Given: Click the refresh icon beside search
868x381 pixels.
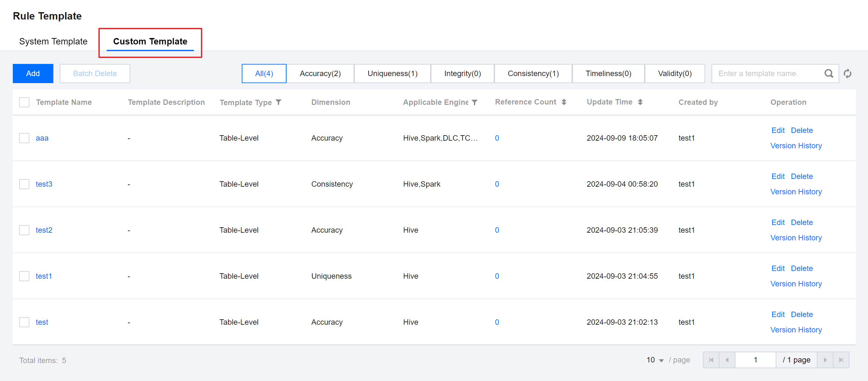Looking at the screenshot, I should tap(848, 74).
